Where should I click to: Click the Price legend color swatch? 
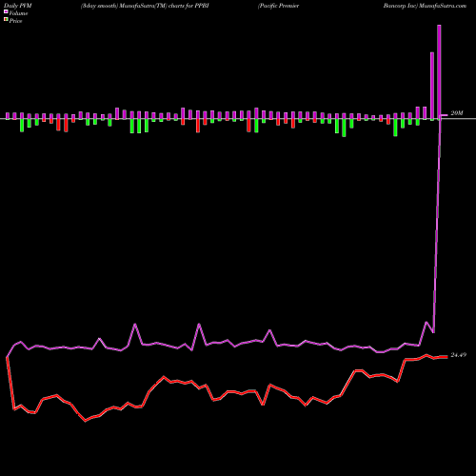6,20
